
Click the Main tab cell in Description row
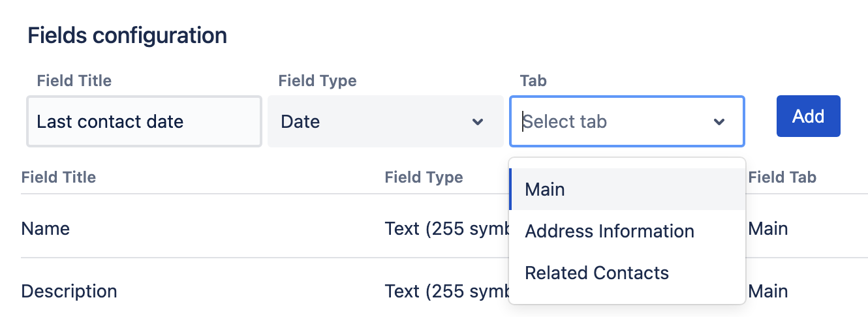point(768,291)
